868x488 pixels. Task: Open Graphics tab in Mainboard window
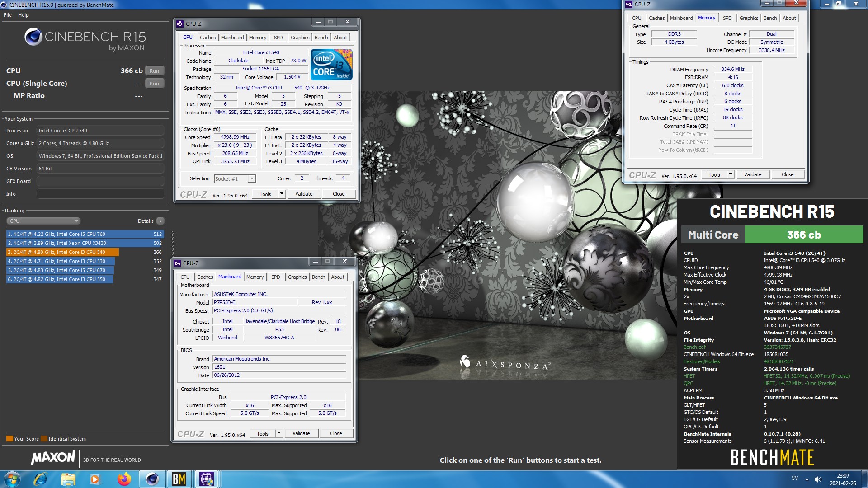(297, 277)
